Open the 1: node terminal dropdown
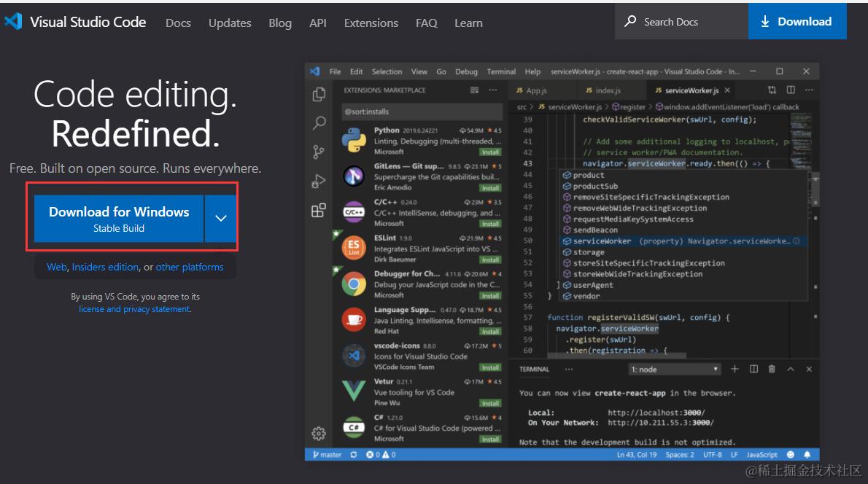Viewport: 868px width, 484px height. [x=675, y=369]
